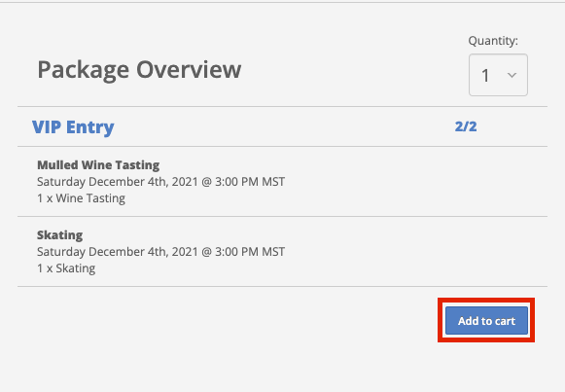Click the 1 x Wine Tasting item

point(81,198)
